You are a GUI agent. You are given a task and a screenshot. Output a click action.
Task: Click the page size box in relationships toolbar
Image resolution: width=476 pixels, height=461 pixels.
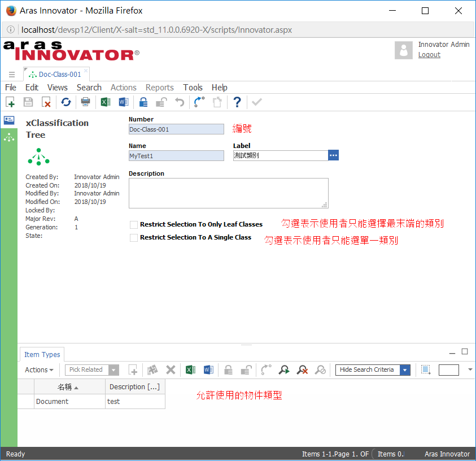tap(449, 370)
